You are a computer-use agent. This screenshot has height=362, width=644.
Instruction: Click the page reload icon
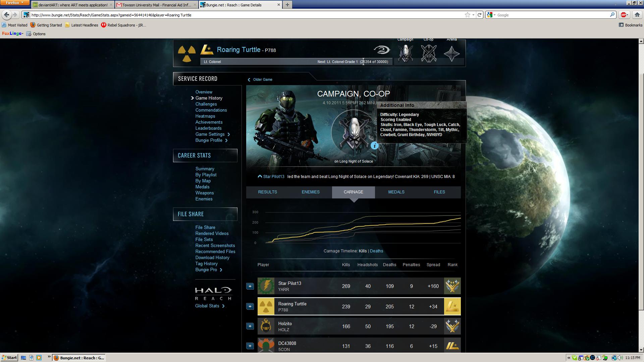[x=480, y=15]
